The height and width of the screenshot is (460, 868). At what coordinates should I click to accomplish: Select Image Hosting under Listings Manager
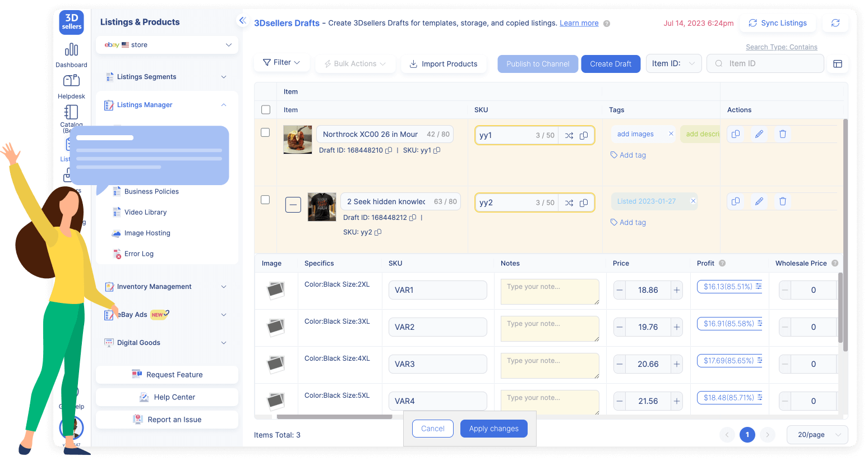coord(147,233)
